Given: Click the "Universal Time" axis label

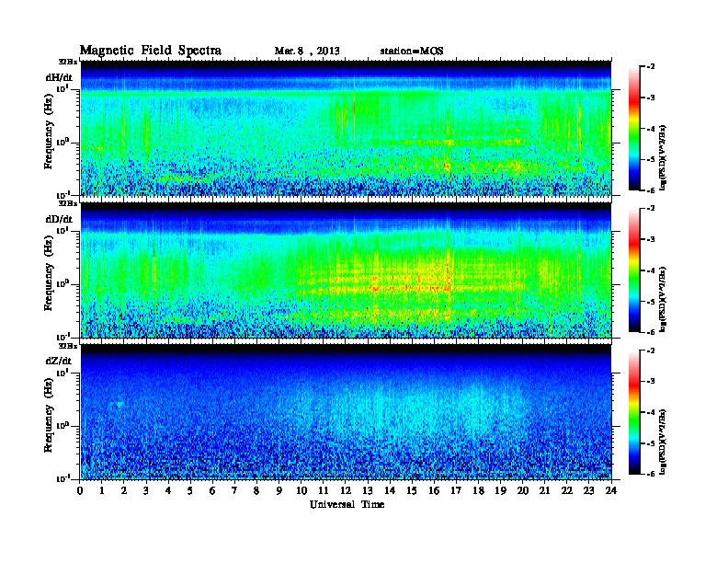Looking at the screenshot, I should [x=347, y=504].
